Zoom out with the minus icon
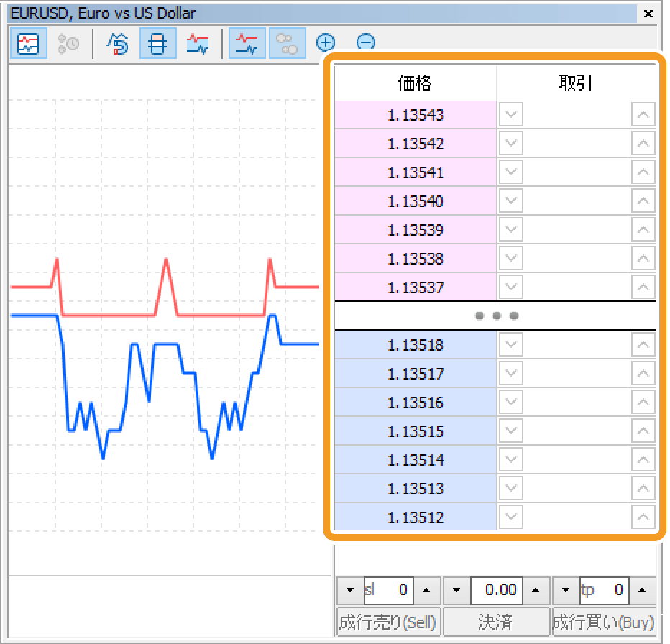This screenshot has height=644, width=670. (366, 42)
